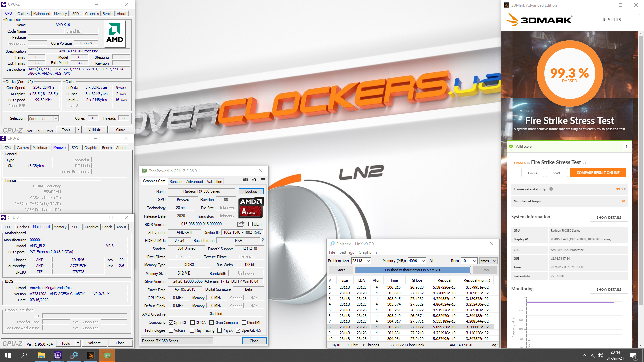Click the valid score help icon
The height and width of the screenshot is (362, 644).
(x=626, y=146)
